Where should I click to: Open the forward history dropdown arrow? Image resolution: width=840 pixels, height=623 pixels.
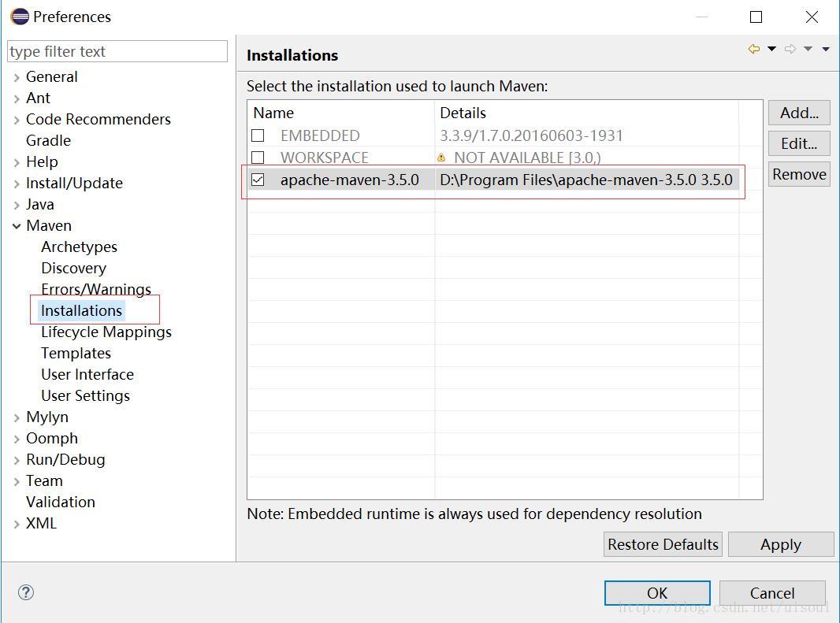pos(808,49)
